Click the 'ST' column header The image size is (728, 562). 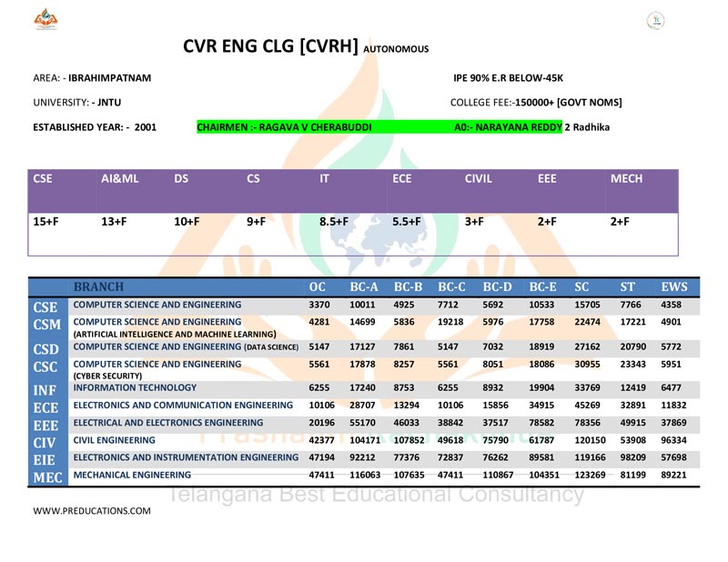(x=627, y=286)
